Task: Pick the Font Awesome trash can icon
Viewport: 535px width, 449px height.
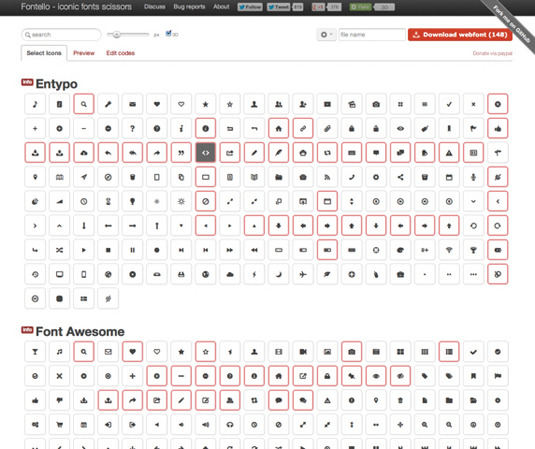Action: pos(400,400)
